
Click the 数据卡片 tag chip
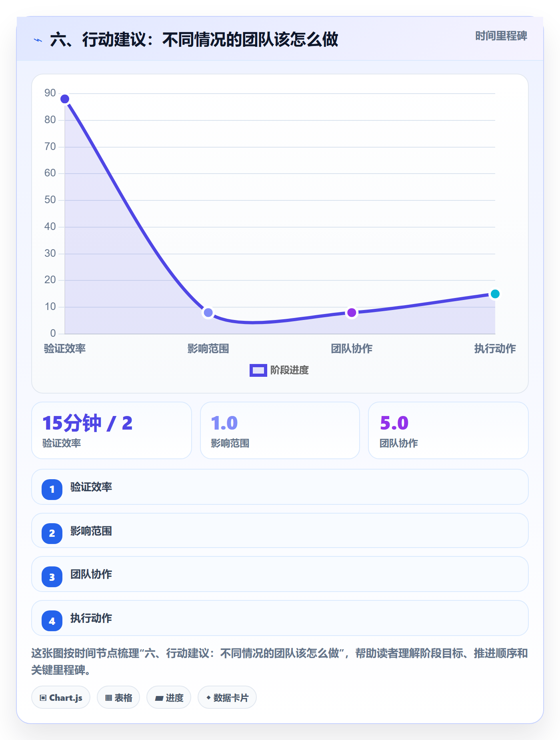(x=227, y=697)
